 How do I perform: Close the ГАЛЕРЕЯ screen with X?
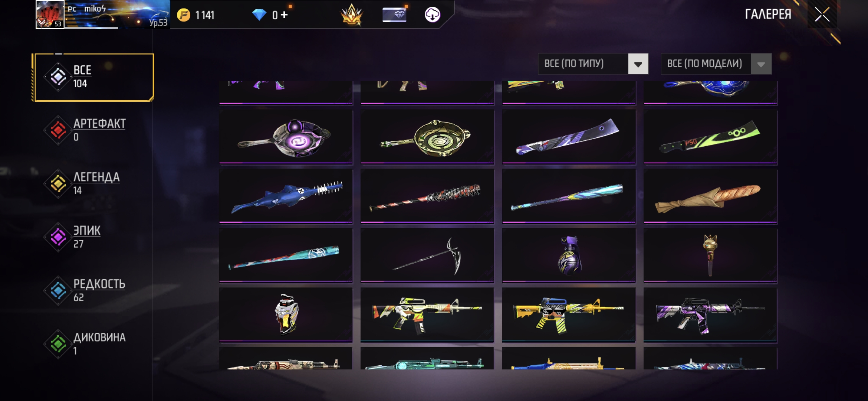[822, 15]
